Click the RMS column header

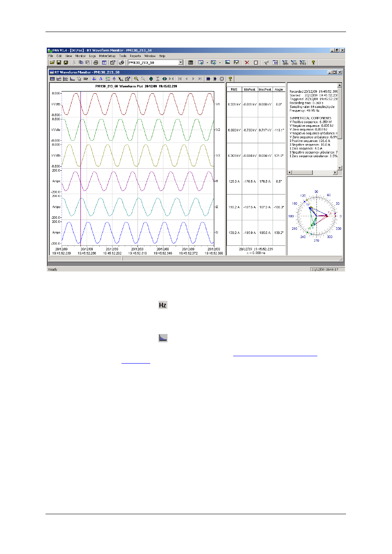point(234,89)
